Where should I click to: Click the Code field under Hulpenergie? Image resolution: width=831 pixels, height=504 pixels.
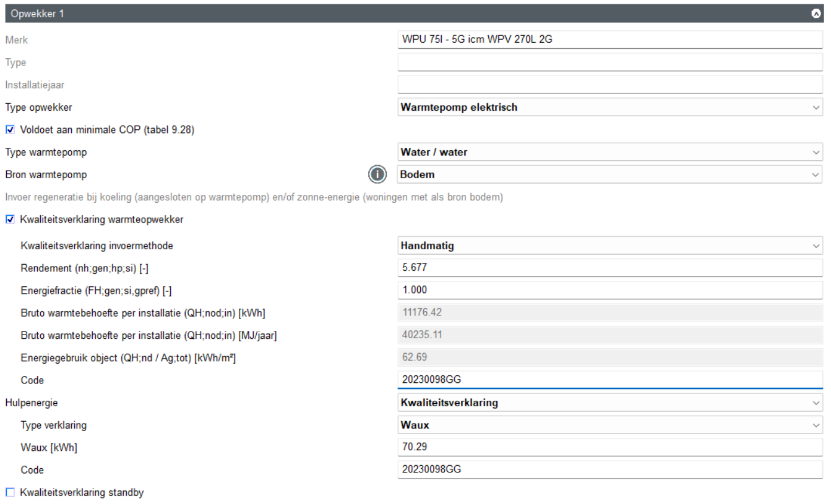(x=609, y=470)
